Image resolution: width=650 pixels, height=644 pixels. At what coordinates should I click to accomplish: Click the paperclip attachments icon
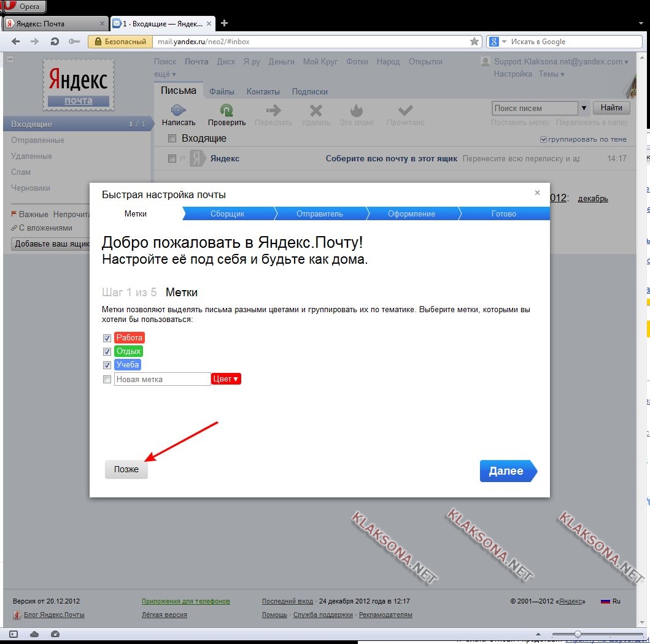coord(14,228)
